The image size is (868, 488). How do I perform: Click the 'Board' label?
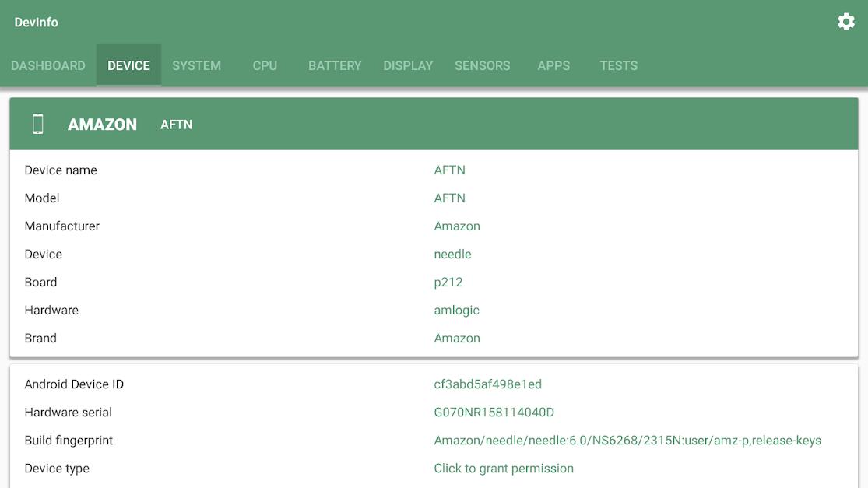pyautogui.click(x=41, y=283)
